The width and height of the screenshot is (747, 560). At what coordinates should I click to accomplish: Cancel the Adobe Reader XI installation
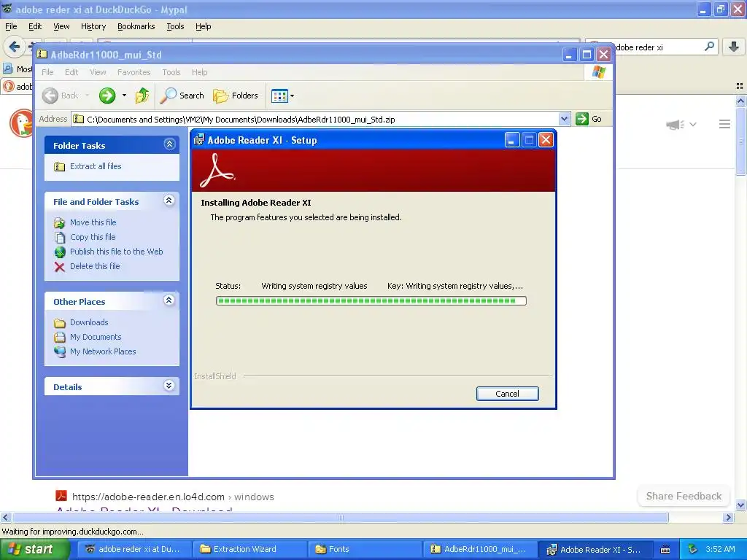[x=508, y=394]
